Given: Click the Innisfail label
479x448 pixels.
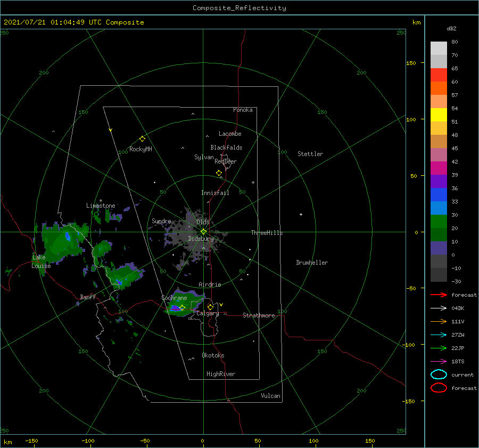Looking at the screenshot, I should (x=215, y=193).
